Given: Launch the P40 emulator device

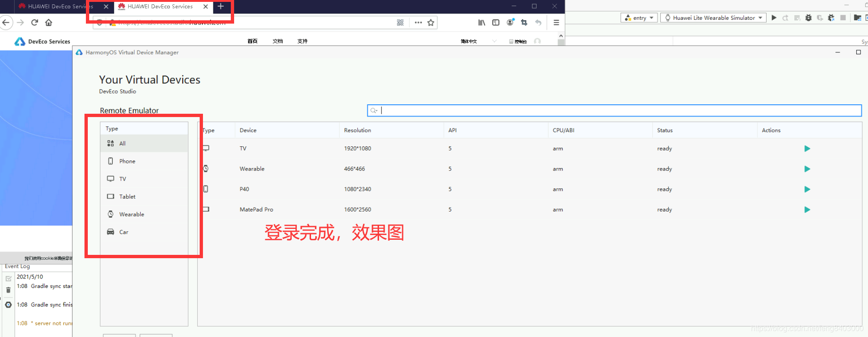Looking at the screenshot, I should pyautogui.click(x=807, y=189).
